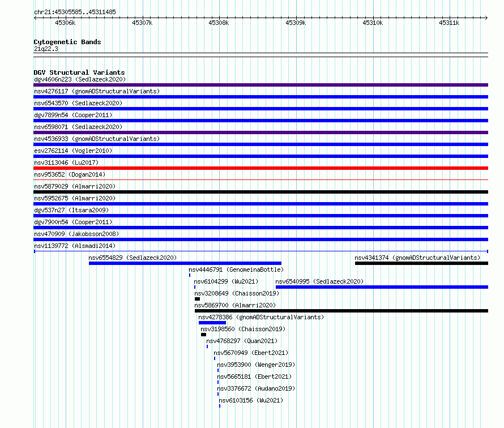This screenshot has width=504, height=428.
Task: Select the nsv4276117 gnomADStructuralVariants variant label
Action: pyautogui.click(x=97, y=91)
